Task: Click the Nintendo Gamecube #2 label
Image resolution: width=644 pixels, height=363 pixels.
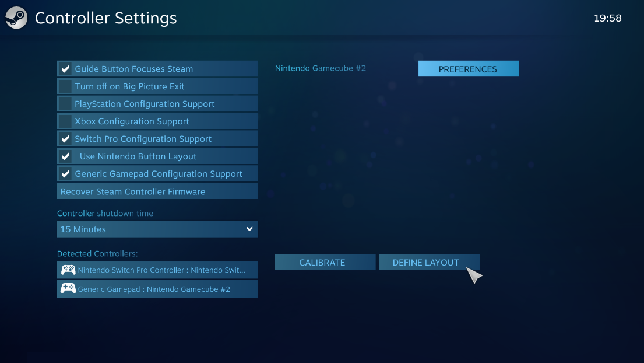Action: pos(321,68)
